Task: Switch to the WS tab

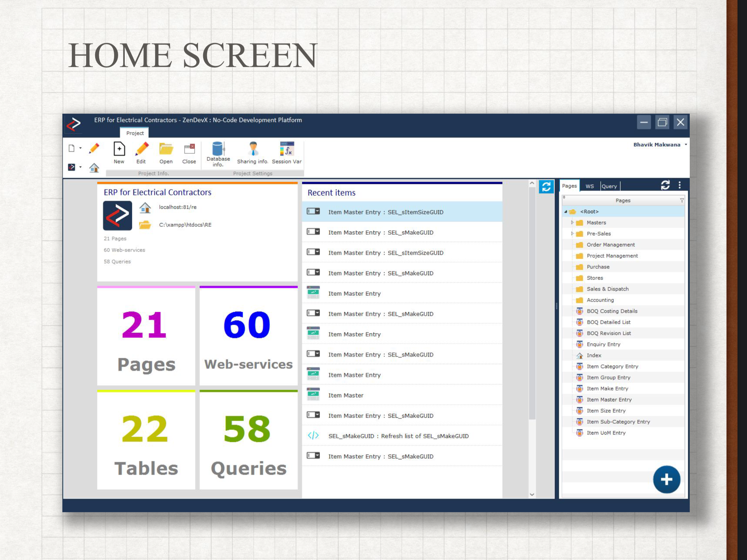Action: (x=589, y=186)
